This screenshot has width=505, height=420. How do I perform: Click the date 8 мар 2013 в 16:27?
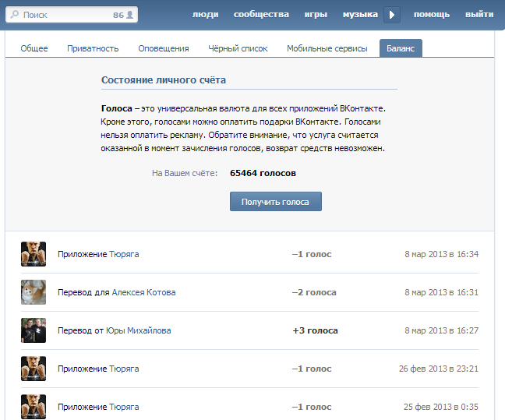click(442, 330)
